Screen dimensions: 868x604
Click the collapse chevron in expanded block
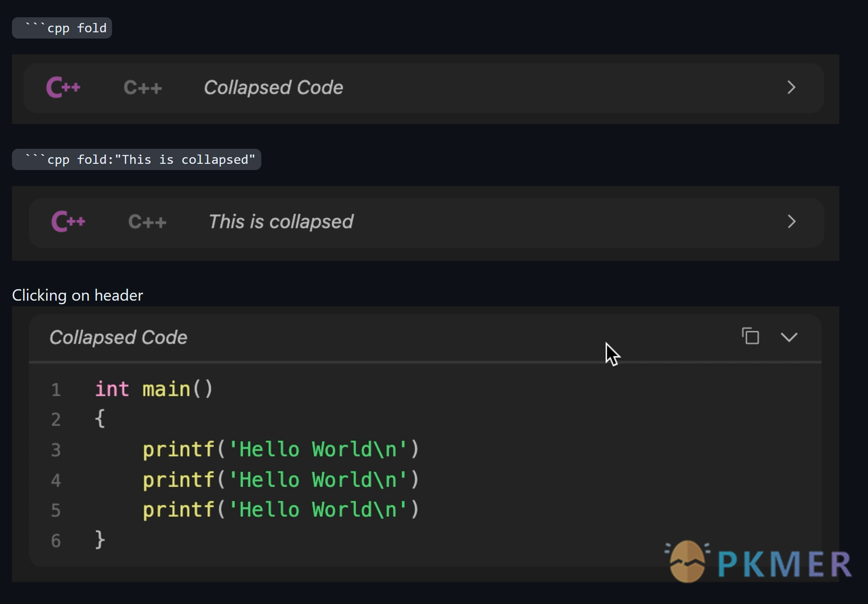point(789,337)
